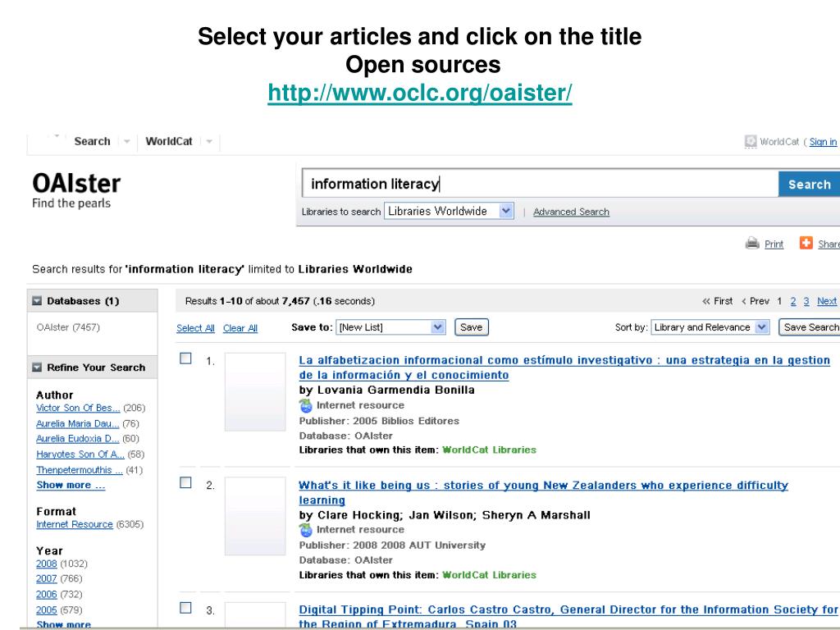
Task: Filter by author Aurelia Eudoxia D...
Action: [x=78, y=439]
